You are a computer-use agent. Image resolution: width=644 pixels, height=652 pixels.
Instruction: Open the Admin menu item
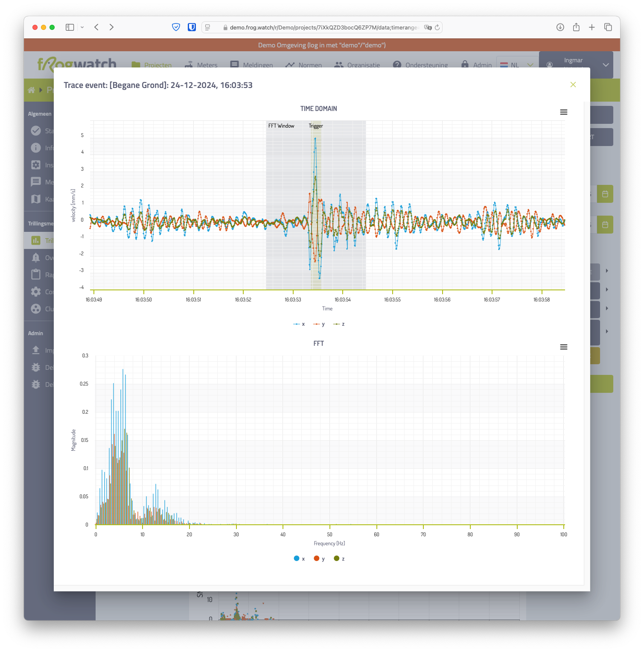coord(476,65)
